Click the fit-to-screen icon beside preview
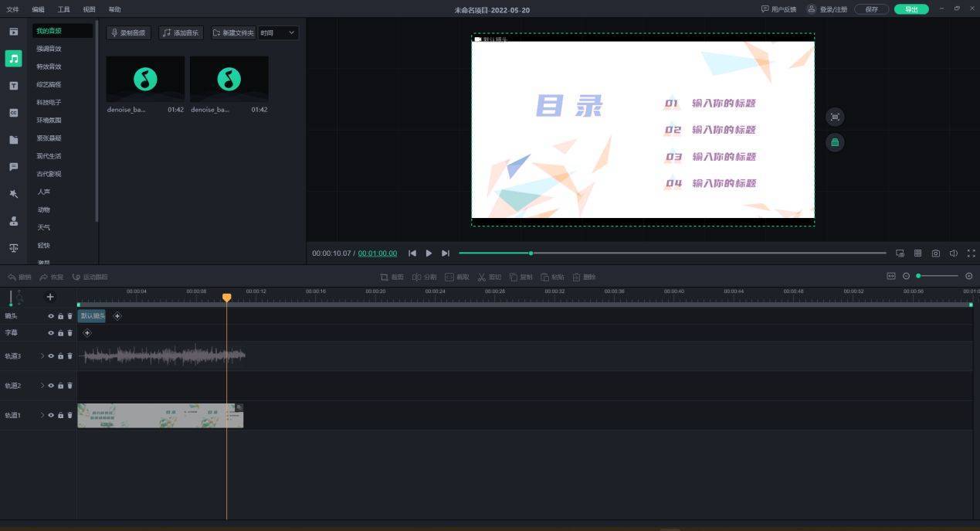 point(834,117)
